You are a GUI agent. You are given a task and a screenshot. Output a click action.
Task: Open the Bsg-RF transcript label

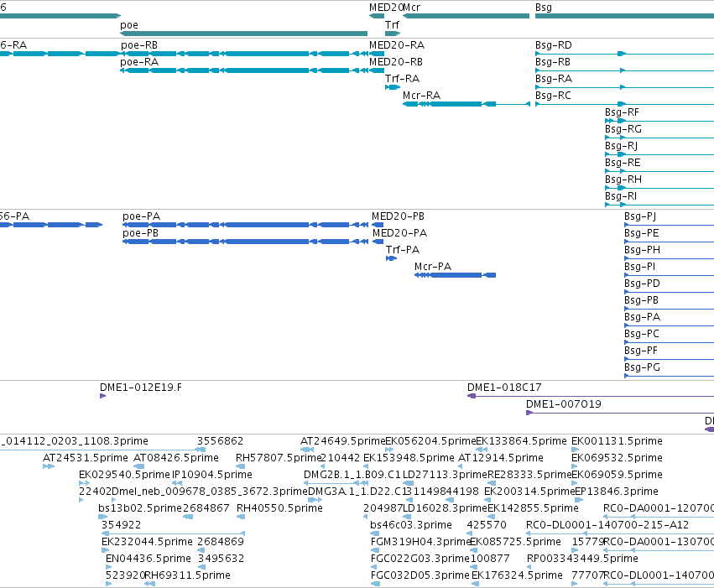coord(622,112)
